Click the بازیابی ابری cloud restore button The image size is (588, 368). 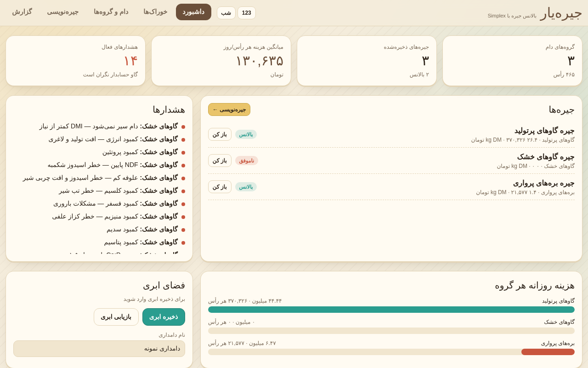116,317
